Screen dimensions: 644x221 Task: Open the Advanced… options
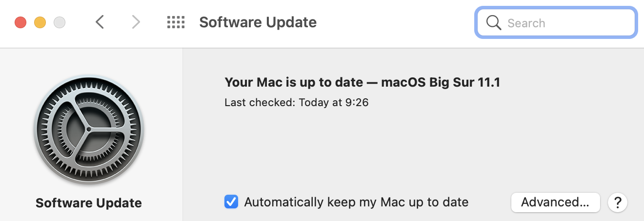(555, 202)
